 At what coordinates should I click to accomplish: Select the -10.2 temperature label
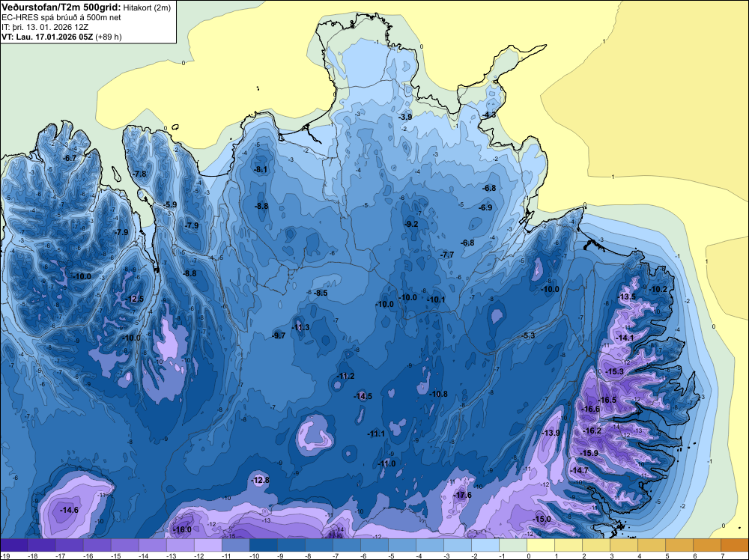658,289
